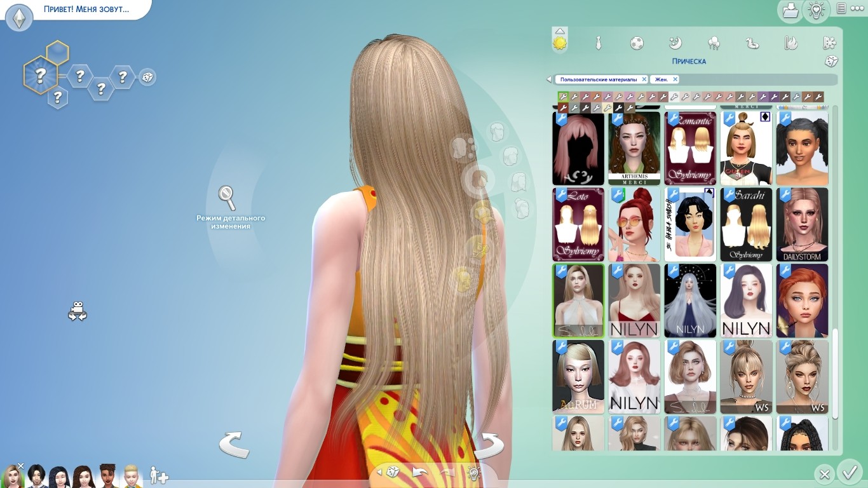
Task: Select the athletic soccer ball outfit category
Action: click(636, 43)
